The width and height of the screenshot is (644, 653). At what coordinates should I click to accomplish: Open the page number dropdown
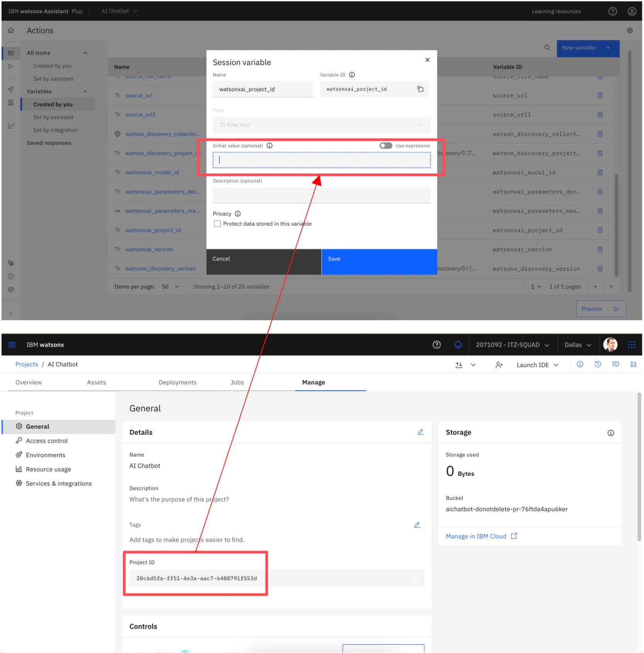(x=536, y=287)
